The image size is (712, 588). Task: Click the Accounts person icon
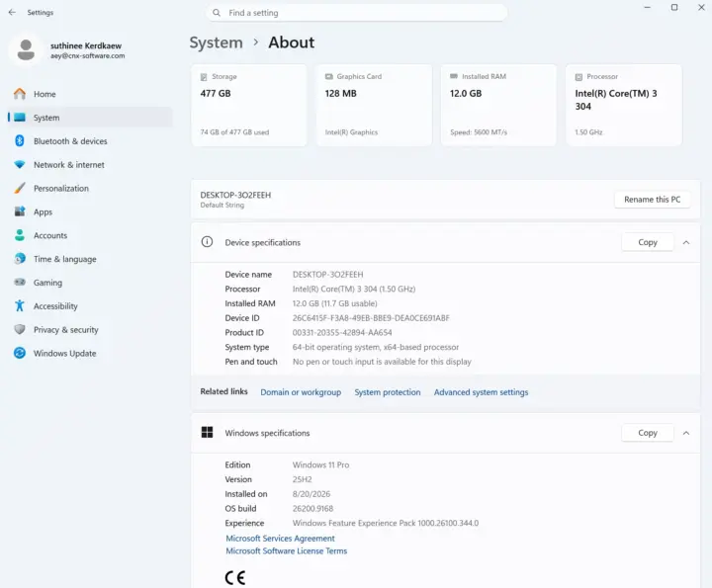20,235
